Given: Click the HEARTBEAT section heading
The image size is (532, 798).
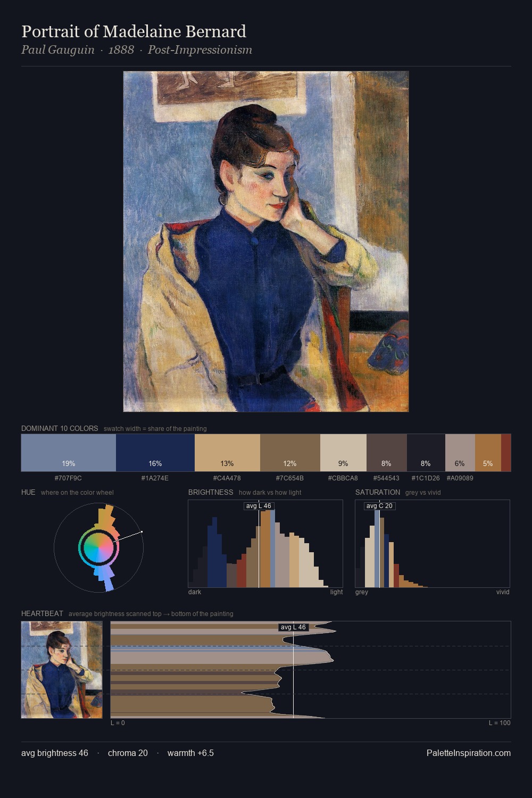Looking at the screenshot, I should 42,613.
